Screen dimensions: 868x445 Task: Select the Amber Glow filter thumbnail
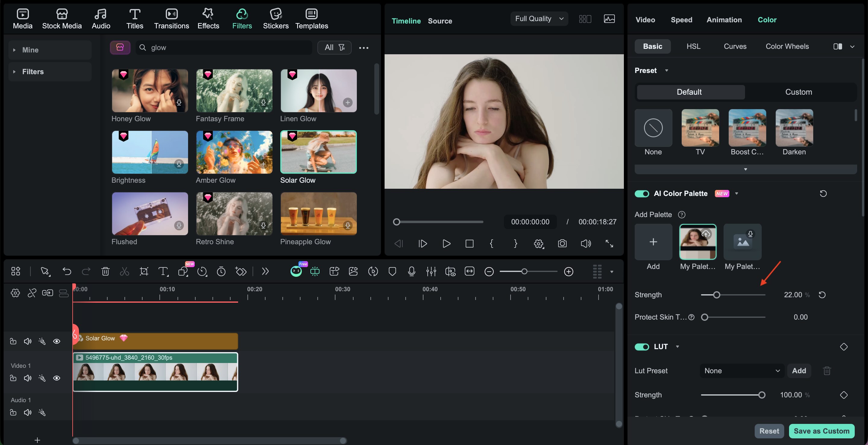coord(234,152)
